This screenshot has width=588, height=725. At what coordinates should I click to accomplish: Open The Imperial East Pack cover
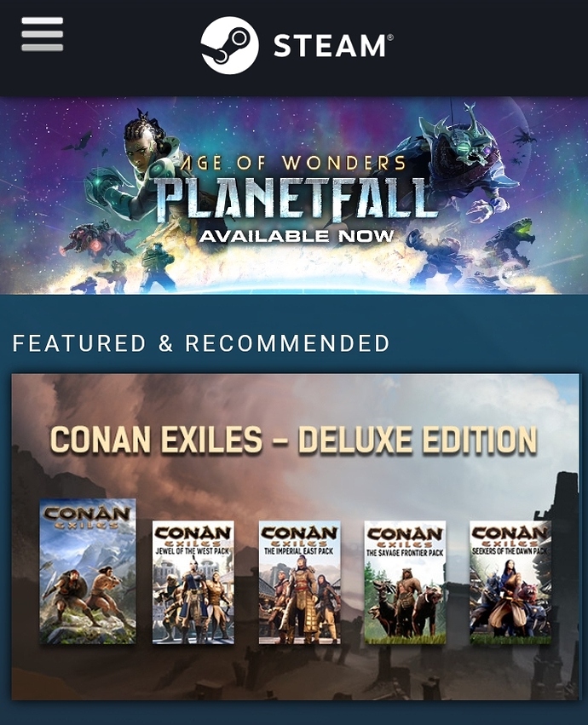click(299, 583)
